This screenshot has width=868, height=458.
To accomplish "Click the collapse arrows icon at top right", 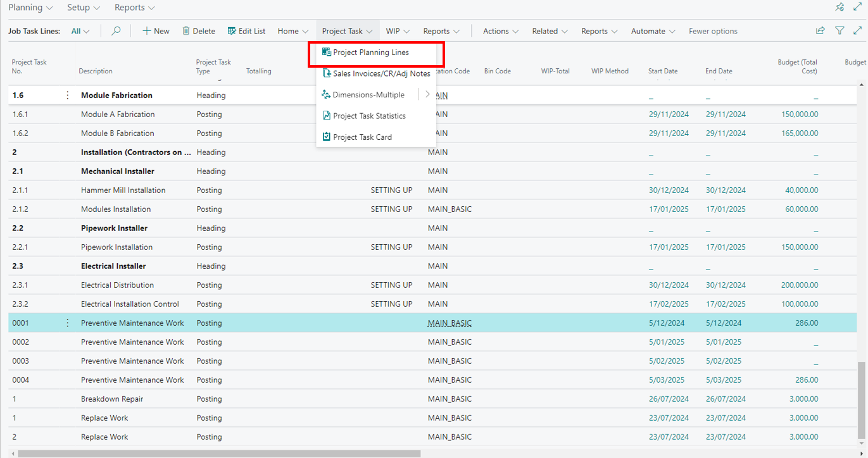I will tap(858, 8).
